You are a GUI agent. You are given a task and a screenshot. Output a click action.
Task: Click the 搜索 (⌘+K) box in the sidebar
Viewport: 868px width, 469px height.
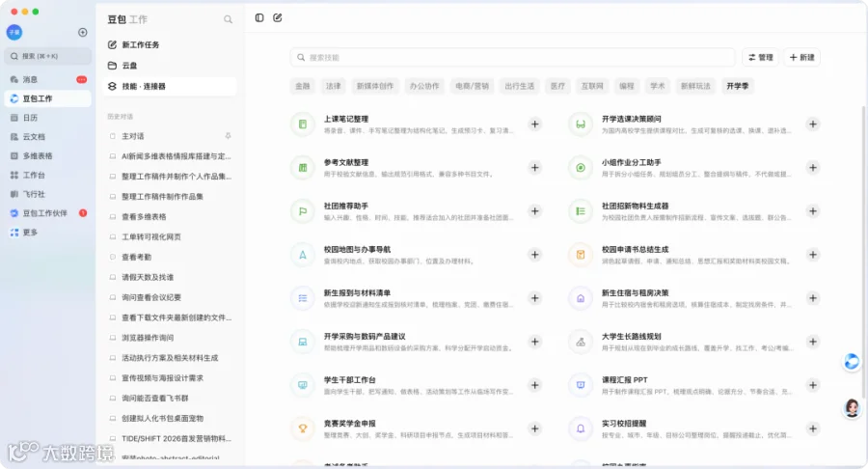(48, 56)
